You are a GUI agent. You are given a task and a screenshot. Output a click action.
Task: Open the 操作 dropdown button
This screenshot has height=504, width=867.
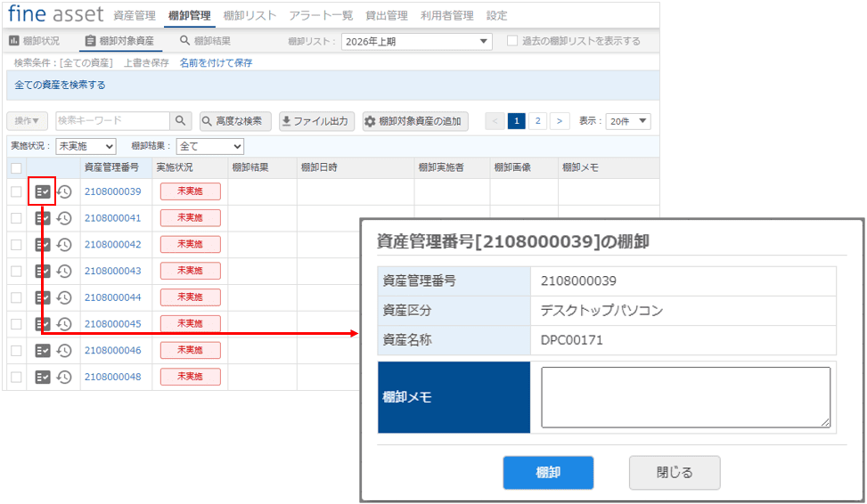click(27, 120)
